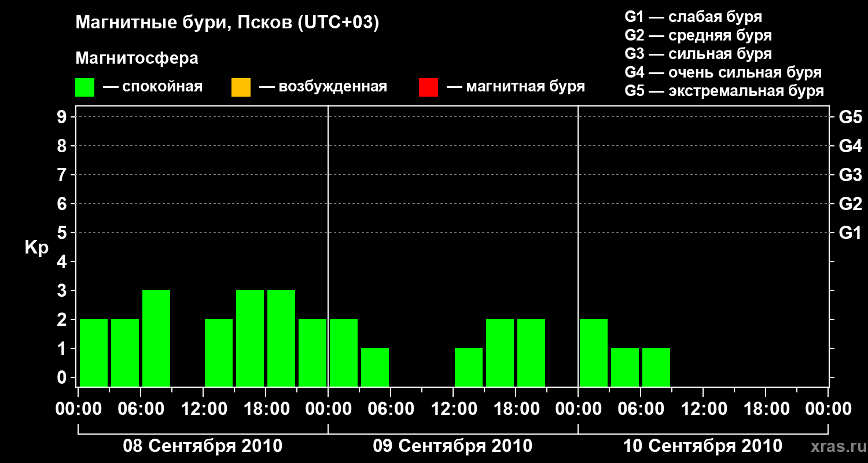This screenshot has width=868, height=463.
Task: Click the '09 Сентября 2010' date label
Action: (x=453, y=446)
